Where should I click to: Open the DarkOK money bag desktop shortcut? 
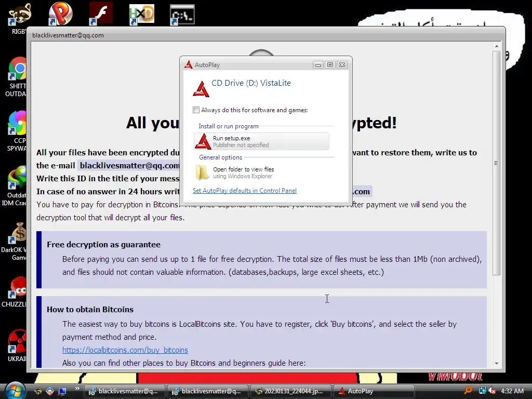pos(15,242)
